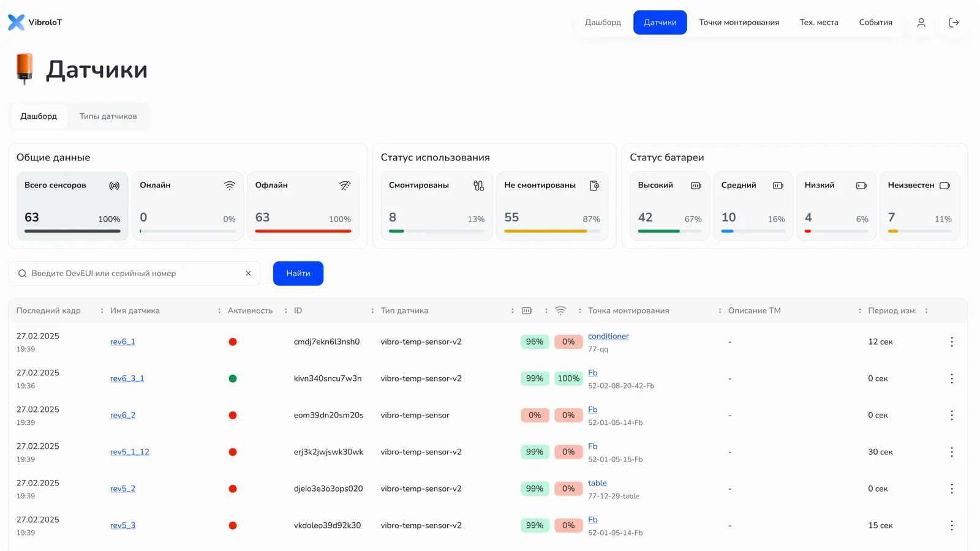This screenshot has height=551, width=980.
Task: Click the Высокий battery progress bar
Action: 669,231
